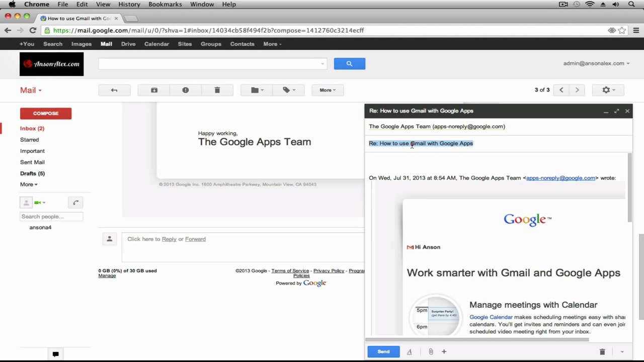Expand More labels in the sidebar

tap(29, 185)
